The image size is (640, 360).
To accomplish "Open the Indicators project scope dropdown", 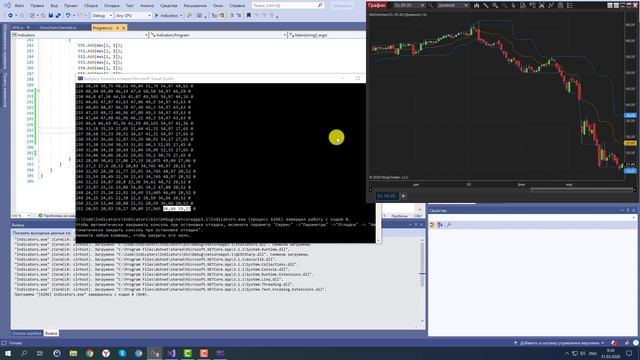I will tap(80, 35).
